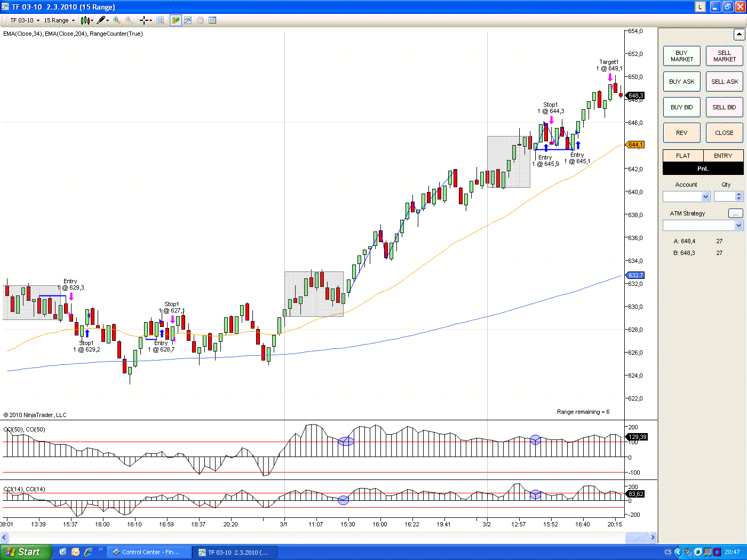Toggle the Chart Trader money icon
Screen dimensions: 747x560
[x=176, y=20]
